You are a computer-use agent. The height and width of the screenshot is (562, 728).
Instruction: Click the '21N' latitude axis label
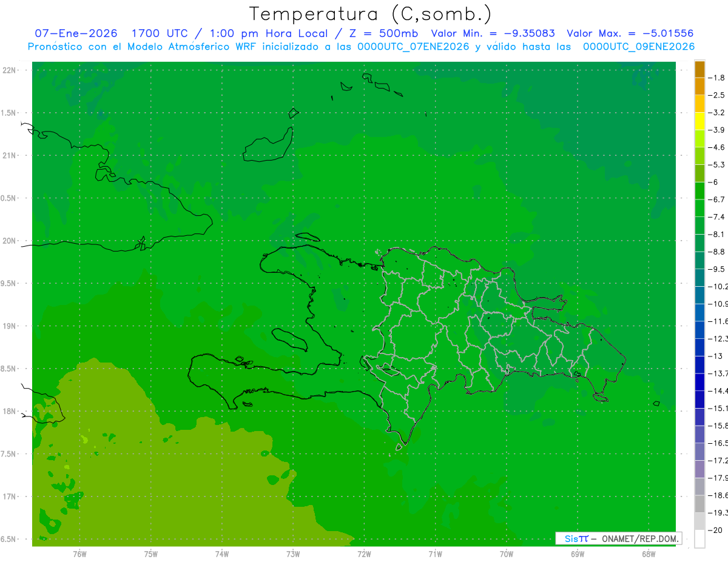(x=9, y=156)
